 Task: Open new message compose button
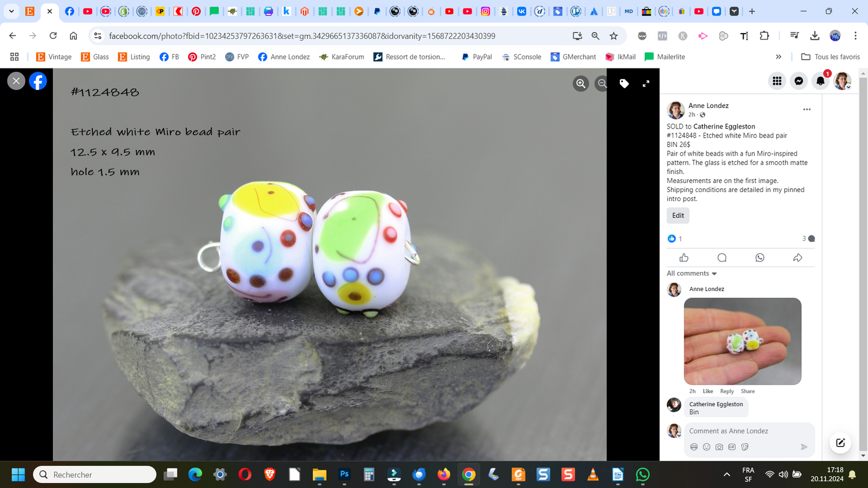840,443
